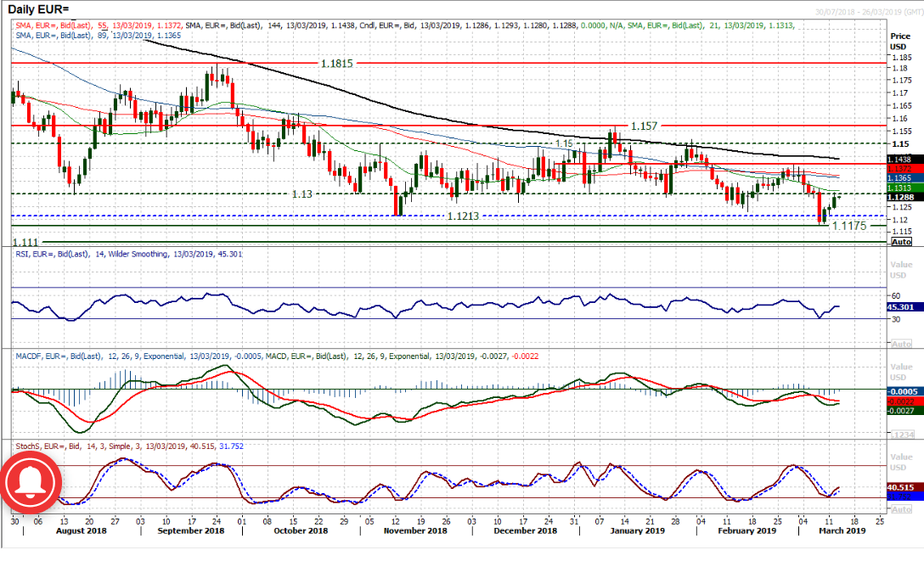Toggle Auto scaling in the RSI panel
924x561 pixels.
[900, 344]
